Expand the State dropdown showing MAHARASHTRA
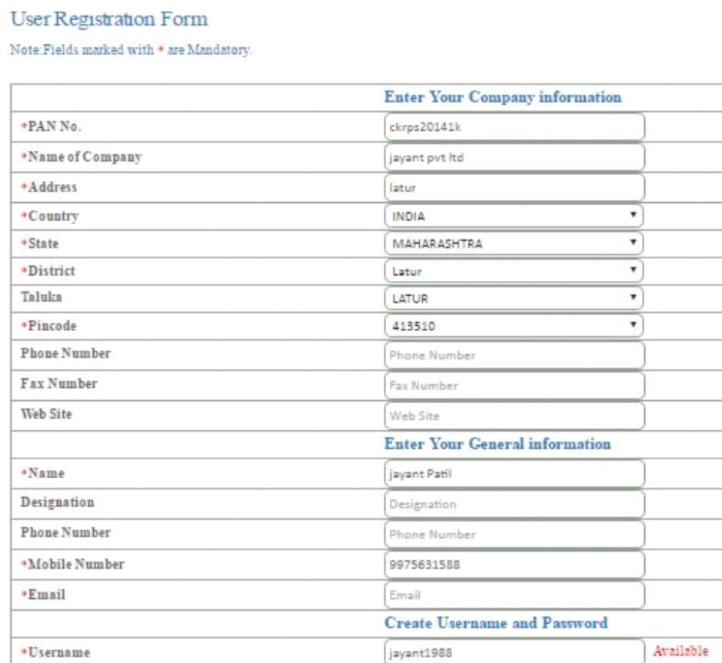Viewport: 722px width, 663px height. coord(514,243)
